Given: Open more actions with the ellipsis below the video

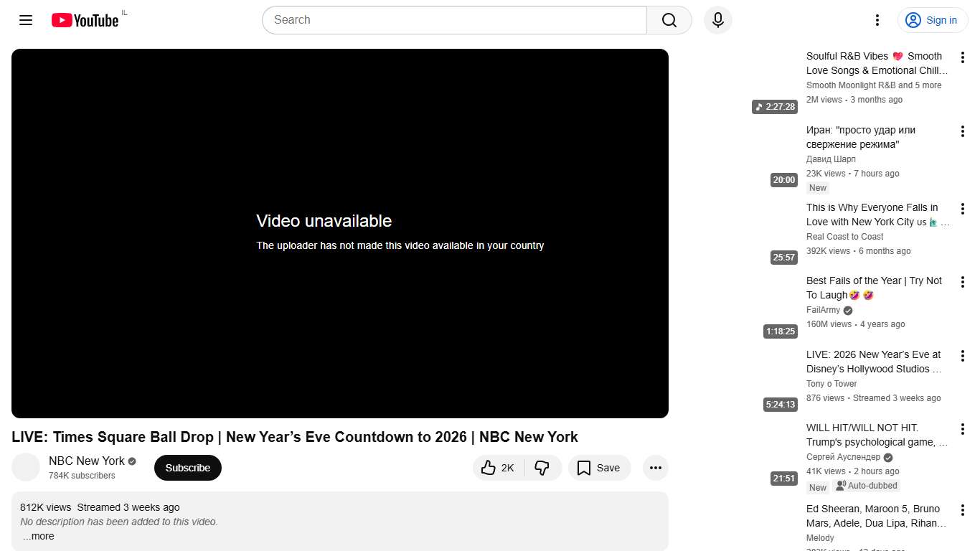Looking at the screenshot, I should [655, 467].
